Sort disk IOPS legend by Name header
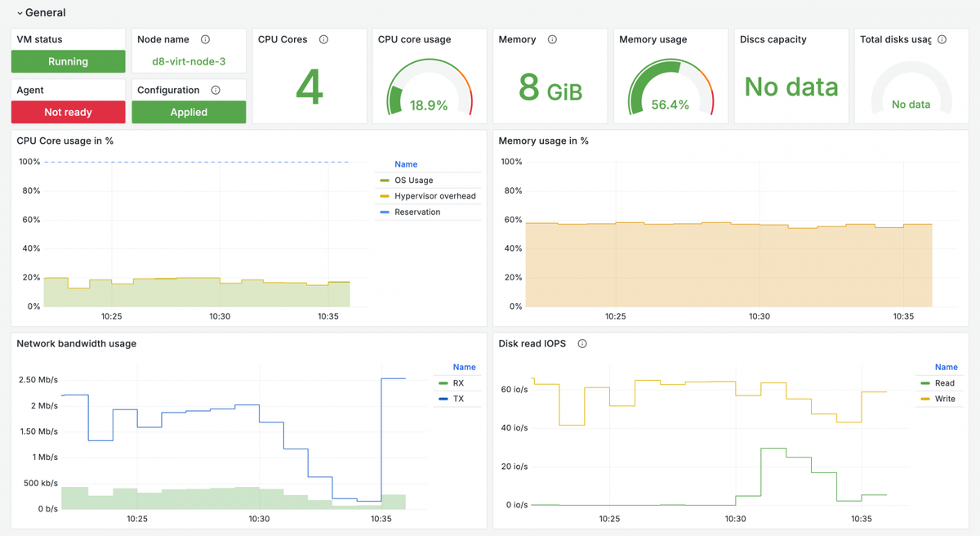980x536 pixels. (947, 368)
